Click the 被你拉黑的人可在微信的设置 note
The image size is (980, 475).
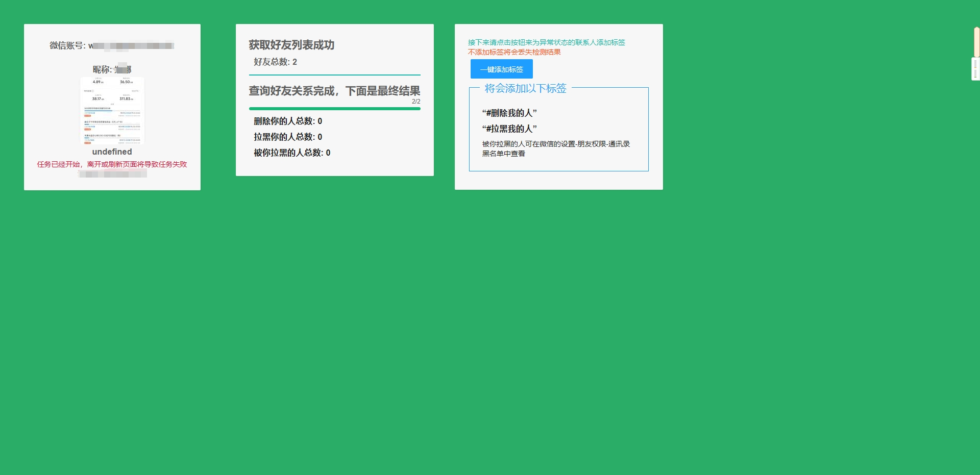[x=556, y=148]
